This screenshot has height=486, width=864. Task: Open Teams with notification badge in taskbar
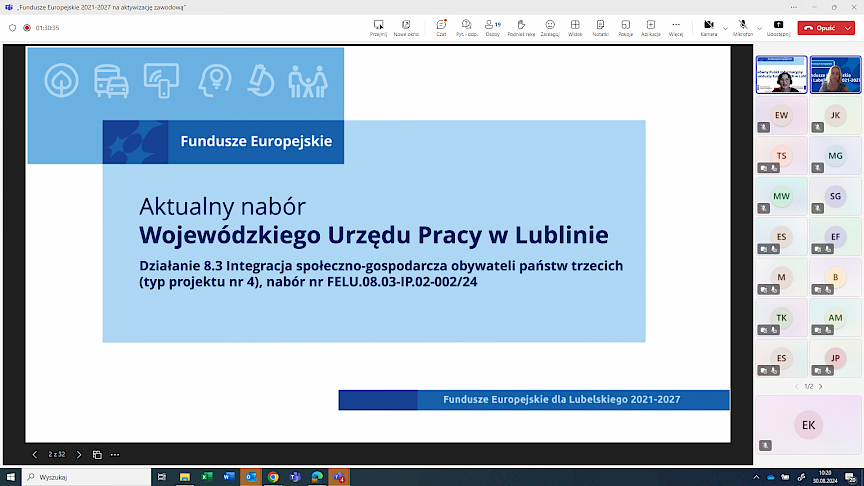(339, 477)
